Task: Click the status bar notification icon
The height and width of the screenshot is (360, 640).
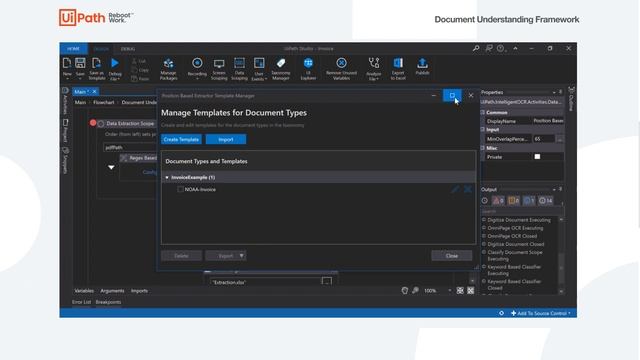Action: (x=501, y=313)
